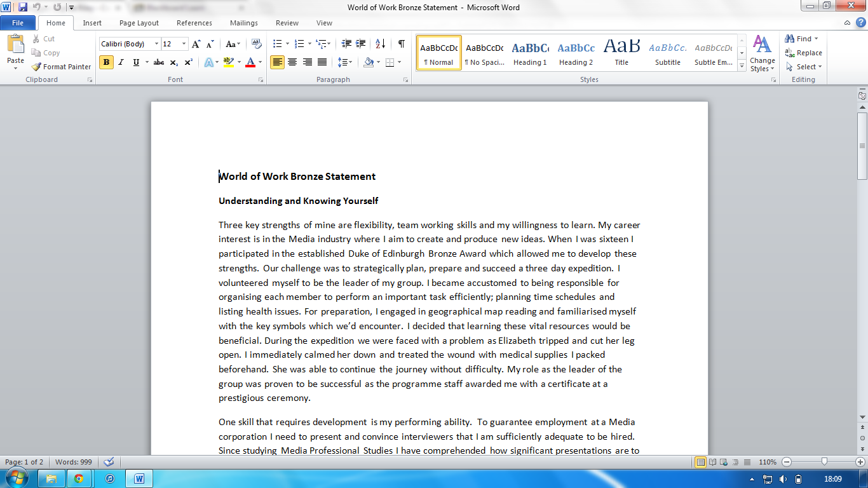Click the Sort A-Z icon

[x=380, y=44]
